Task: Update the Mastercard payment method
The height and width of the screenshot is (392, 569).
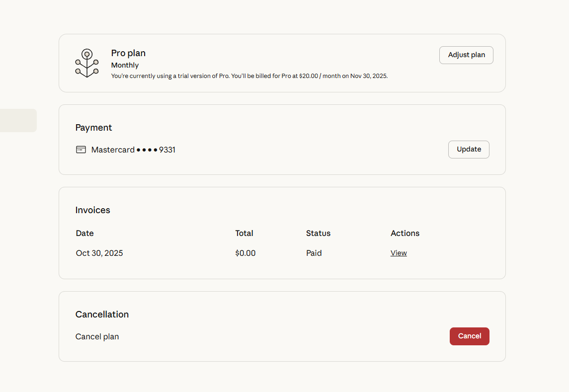Action: (x=469, y=150)
